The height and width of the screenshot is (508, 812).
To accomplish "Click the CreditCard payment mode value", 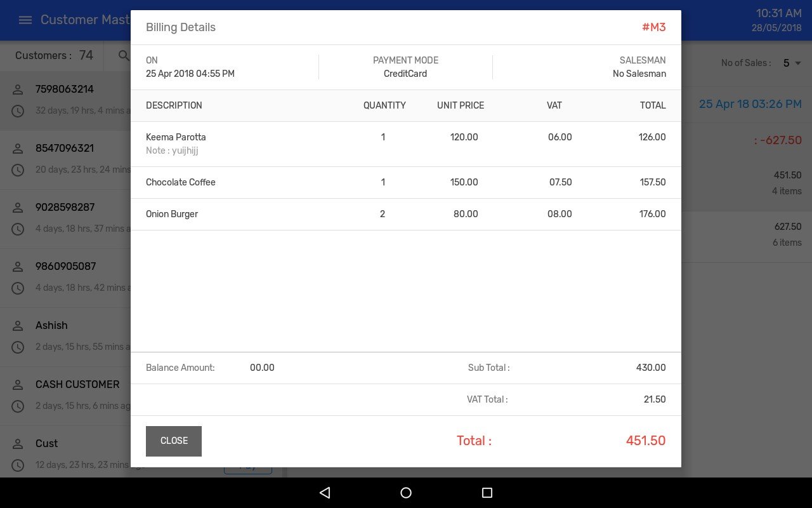I will click(x=405, y=74).
